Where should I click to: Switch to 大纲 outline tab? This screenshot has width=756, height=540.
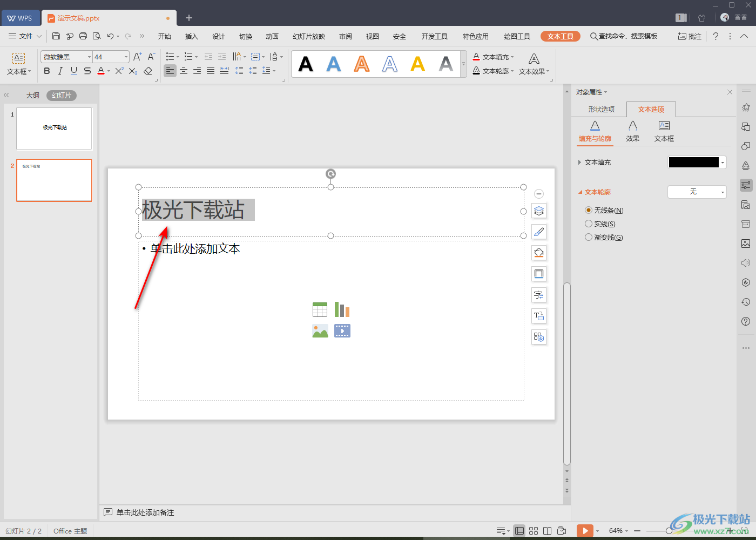[x=33, y=95]
